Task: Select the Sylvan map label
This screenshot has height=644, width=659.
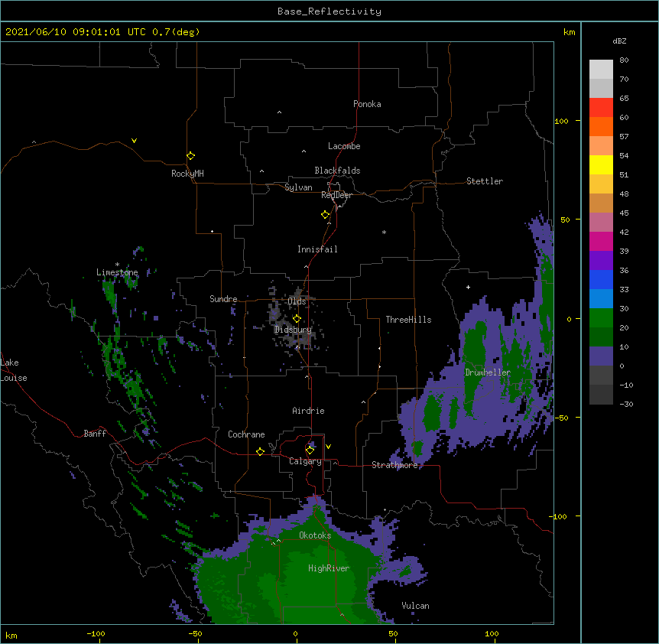Action: (x=298, y=187)
